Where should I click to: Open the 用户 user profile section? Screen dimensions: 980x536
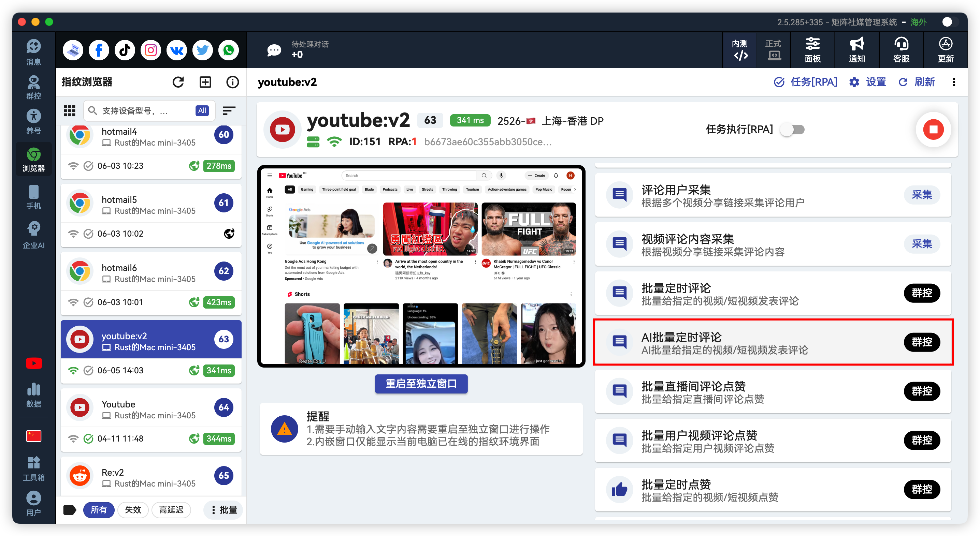[33, 503]
